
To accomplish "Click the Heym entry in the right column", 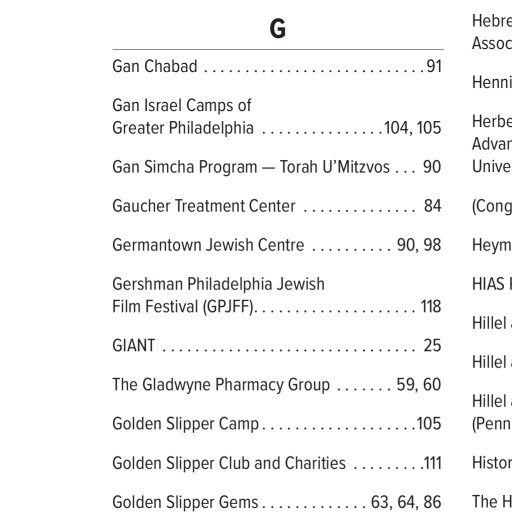I will click(x=492, y=245).
